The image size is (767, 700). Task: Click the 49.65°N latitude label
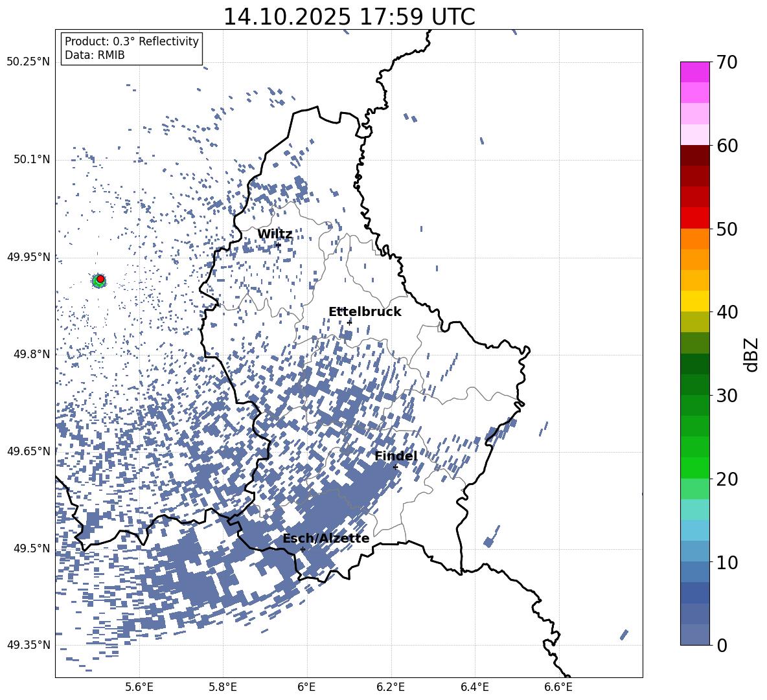(29, 451)
